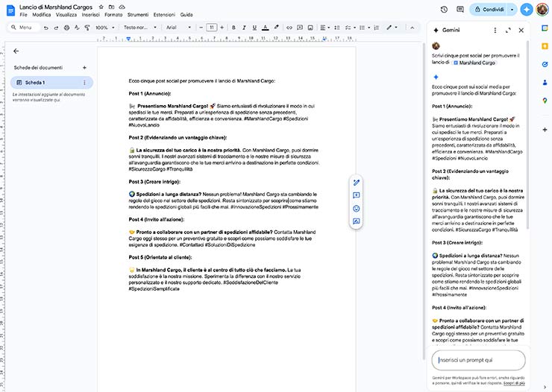The height and width of the screenshot is (392, 552).
Task: Open the Condividi share options arrow
Action: pos(512,10)
